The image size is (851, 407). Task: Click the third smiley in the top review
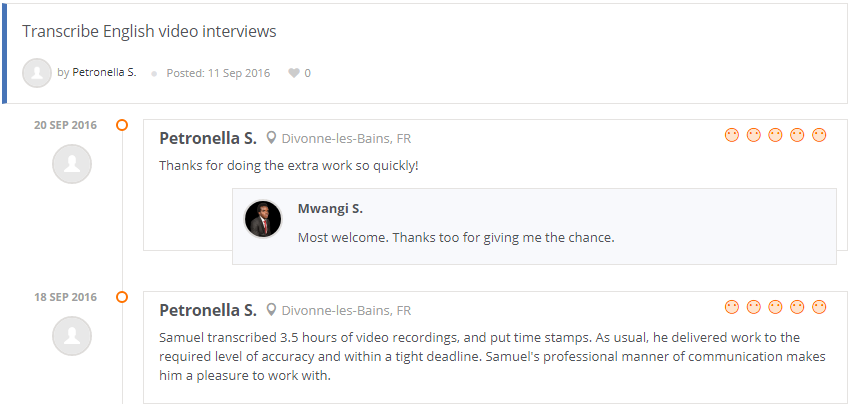pyautogui.click(x=775, y=135)
